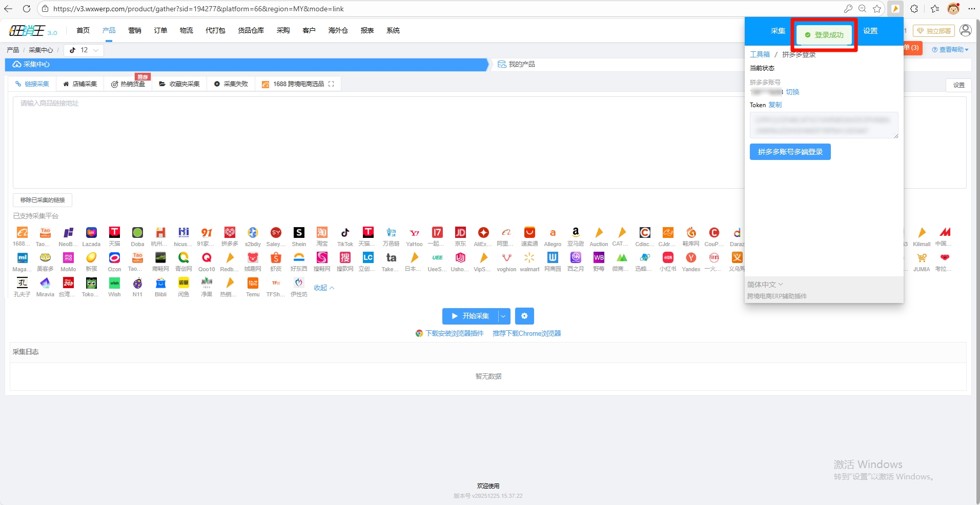The height and width of the screenshot is (505, 980).
Task: Select the Lazada platform icon
Action: tap(91, 233)
